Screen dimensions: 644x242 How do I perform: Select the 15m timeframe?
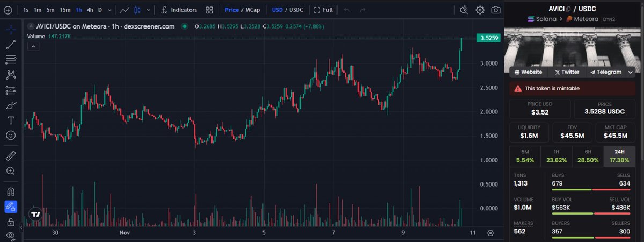(x=65, y=10)
